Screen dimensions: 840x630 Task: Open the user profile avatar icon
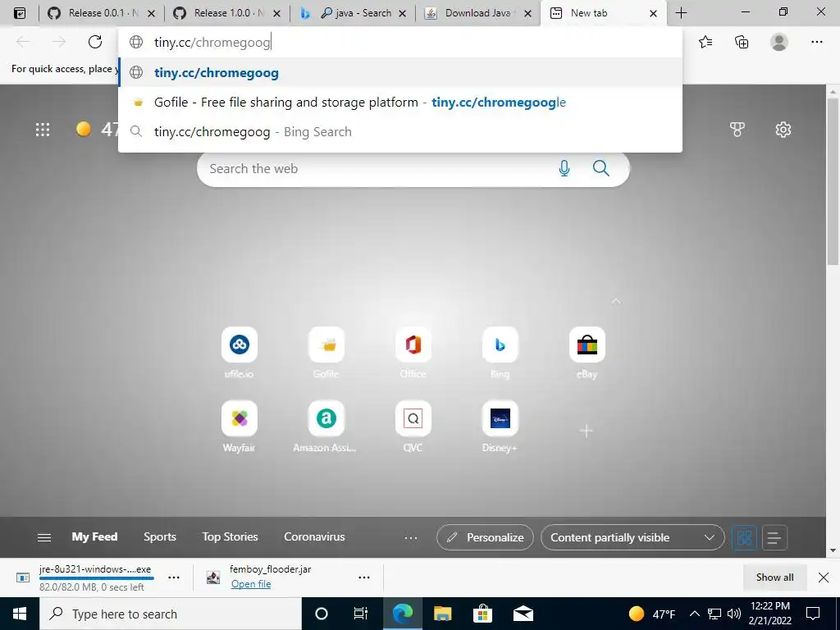point(779,42)
